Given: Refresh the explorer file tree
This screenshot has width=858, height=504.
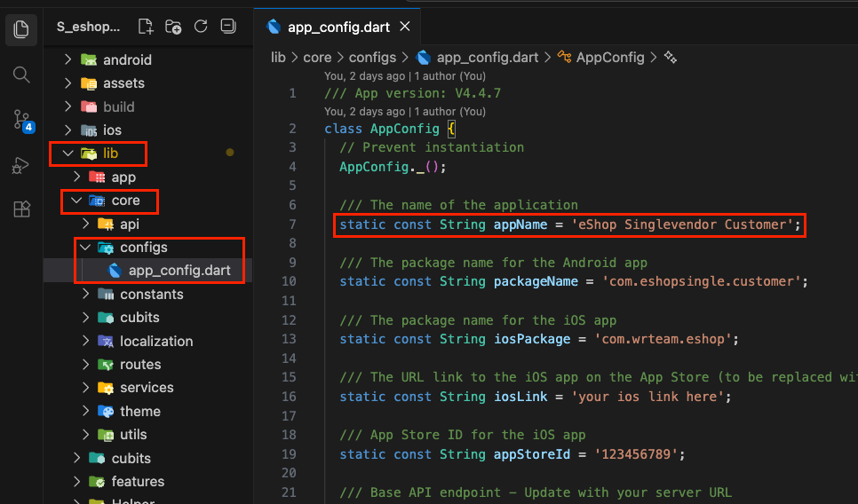Looking at the screenshot, I should tap(201, 27).
